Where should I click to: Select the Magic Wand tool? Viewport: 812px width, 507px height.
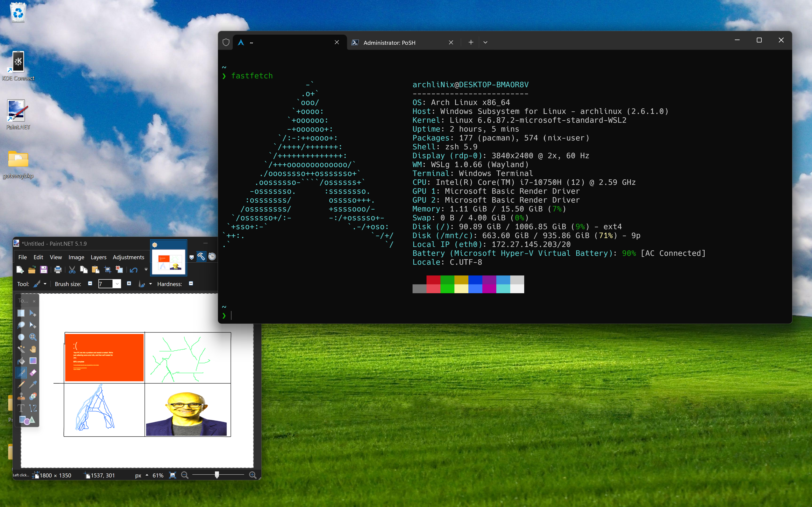(x=21, y=349)
